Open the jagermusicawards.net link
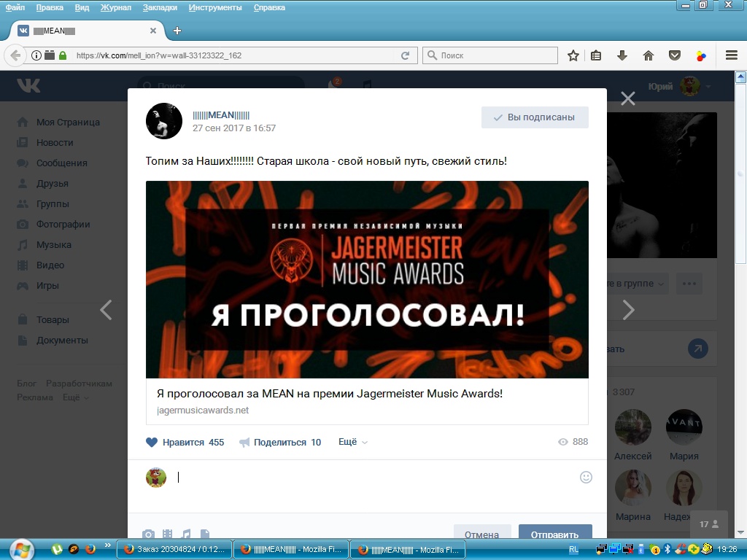Image resolution: width=747 pixels, height=560 pixels. coord(203,411)
